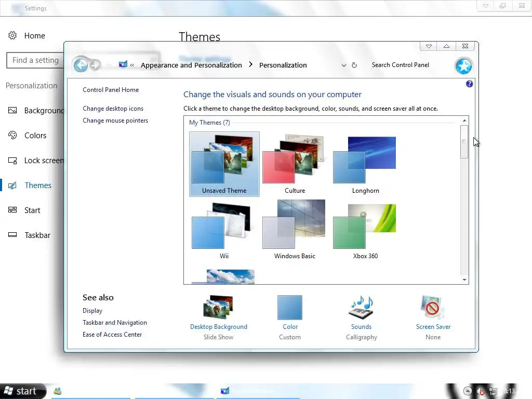
Task: Open Change mouse pointers link
Action: click(x=115, y=121)
